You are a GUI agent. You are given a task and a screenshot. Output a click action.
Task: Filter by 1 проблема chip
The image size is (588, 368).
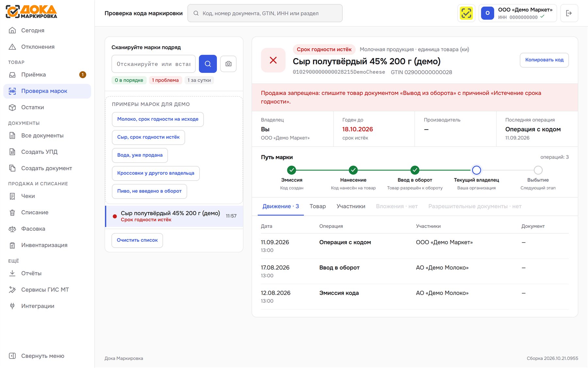(x=165, y=80)
